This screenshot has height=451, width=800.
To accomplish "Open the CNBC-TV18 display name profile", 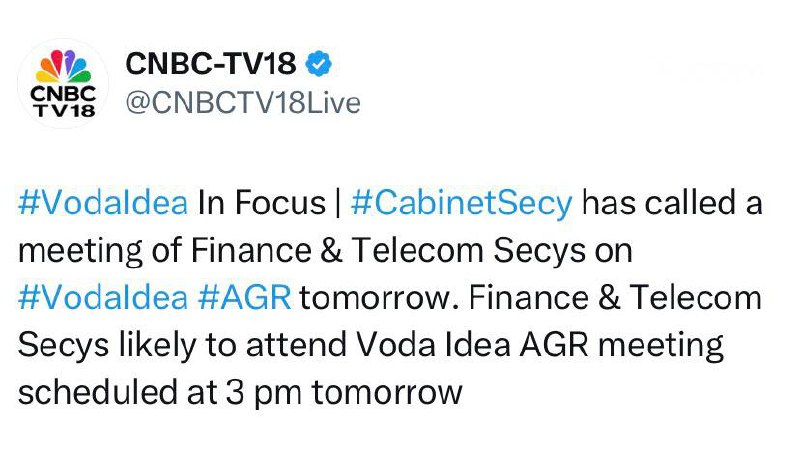I will point(211,64).
